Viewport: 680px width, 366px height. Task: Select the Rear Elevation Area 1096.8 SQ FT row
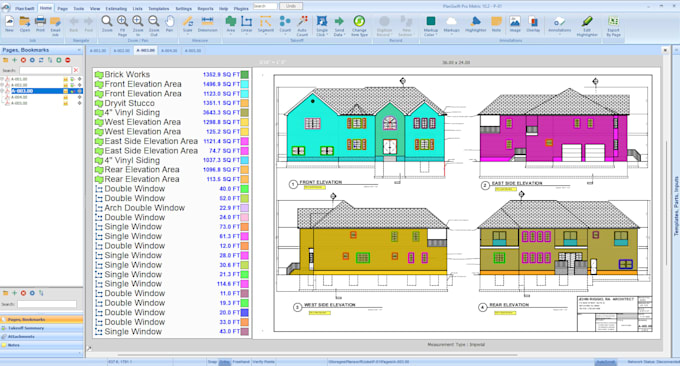(172, 170)
